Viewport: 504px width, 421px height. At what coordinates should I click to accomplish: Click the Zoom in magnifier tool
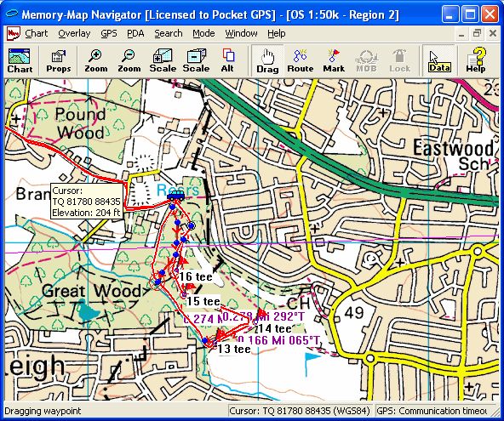click(x=96, y=60)
